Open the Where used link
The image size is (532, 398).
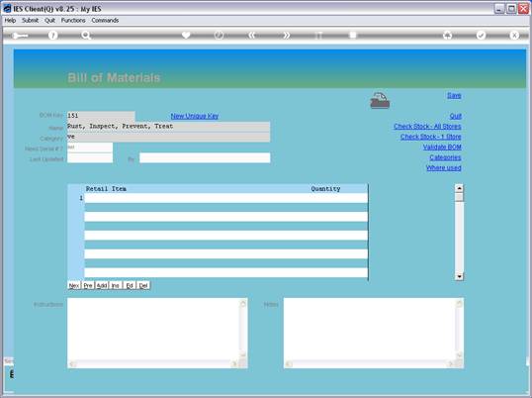(443, 167)
